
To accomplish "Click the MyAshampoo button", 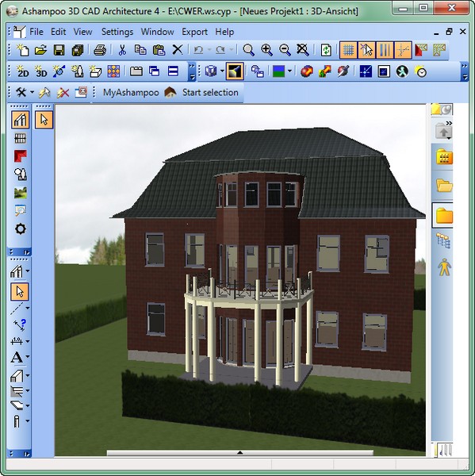I will 131,93.
